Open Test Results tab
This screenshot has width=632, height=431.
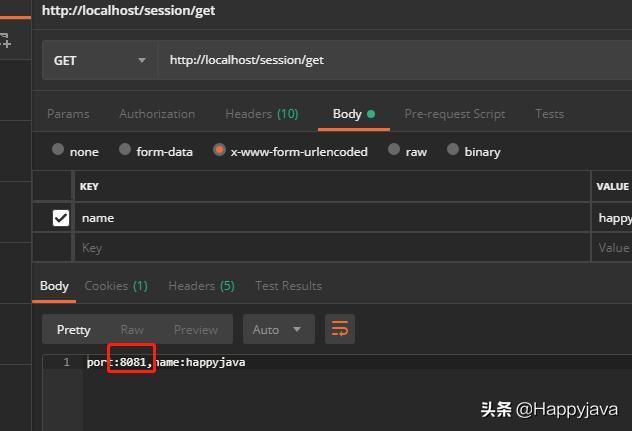pyautogui.click(x=289, y=286)
